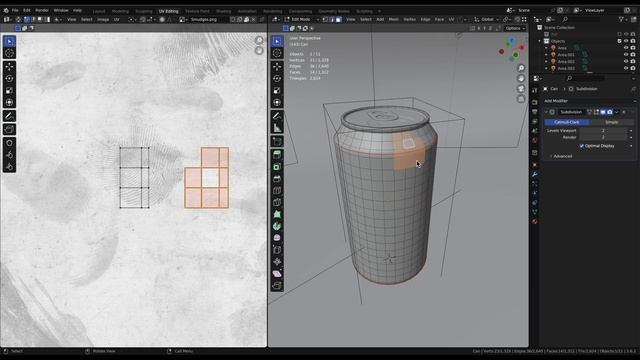Open the Mesh menu in 3D viewport

click(x=393, y=19)
